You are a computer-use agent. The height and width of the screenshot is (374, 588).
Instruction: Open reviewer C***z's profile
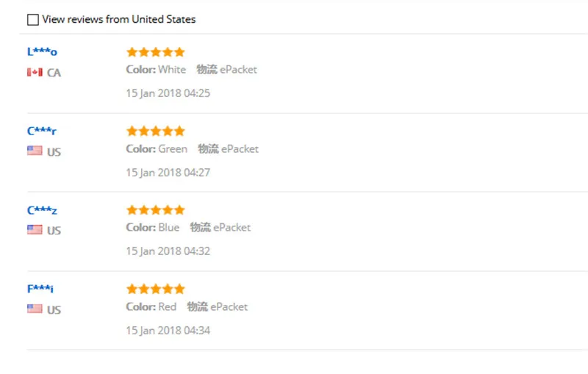[x=42, y=210]
